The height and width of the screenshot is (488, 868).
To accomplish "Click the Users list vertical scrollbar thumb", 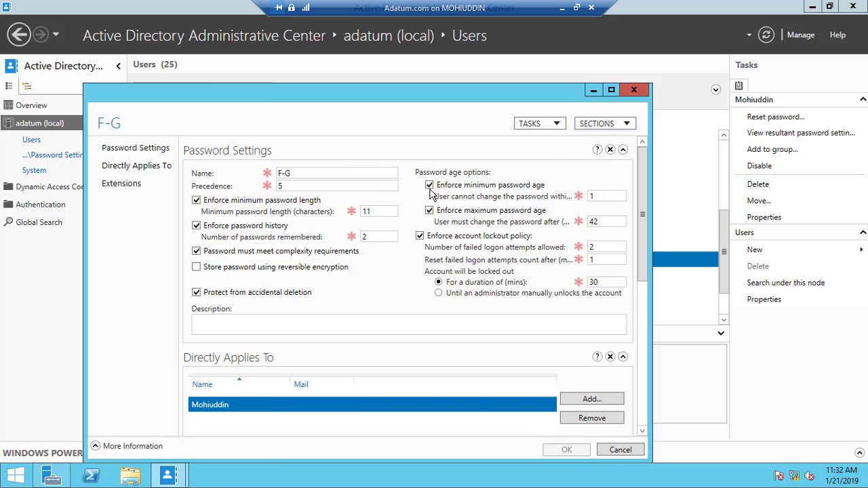I will 724,252.
